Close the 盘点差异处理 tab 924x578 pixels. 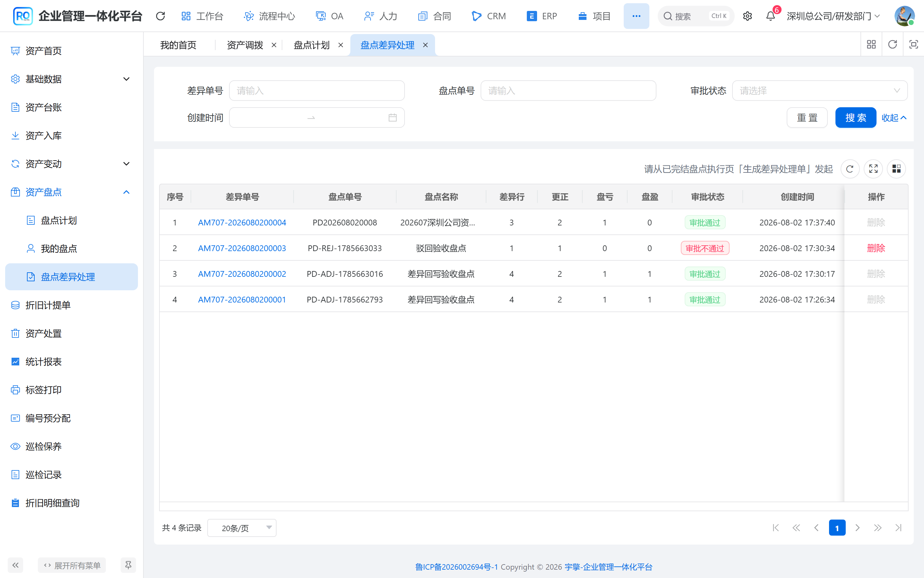[x=425, y=45]
